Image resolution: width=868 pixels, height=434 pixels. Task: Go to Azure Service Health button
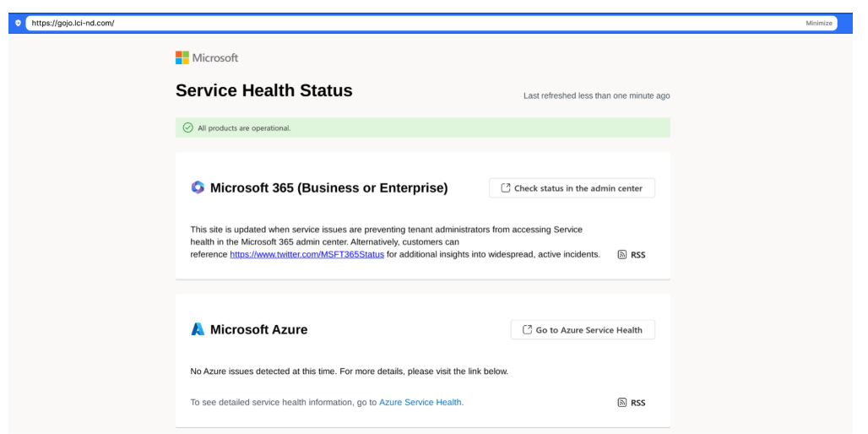click(583, 329)
